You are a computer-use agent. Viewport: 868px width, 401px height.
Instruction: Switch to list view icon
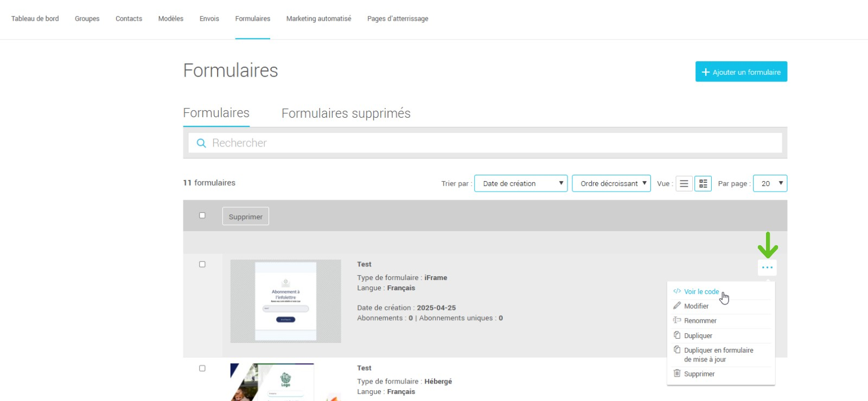tap(684, 183)
